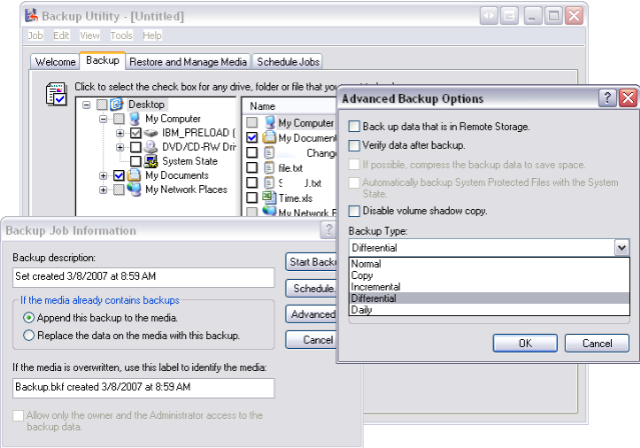Select the Backup tab
The width and height of the screenshot is (640, 448).
click(102, 60)
